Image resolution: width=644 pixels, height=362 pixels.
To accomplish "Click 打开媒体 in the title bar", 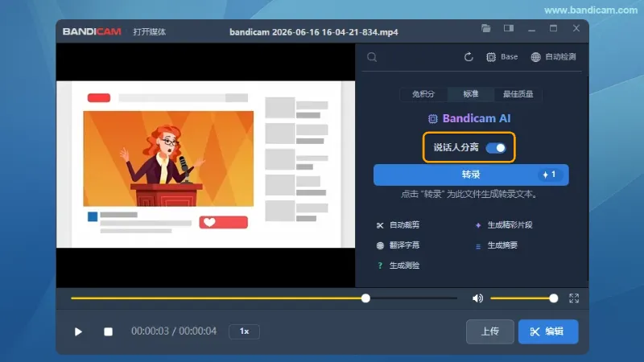I will point(150,31).
